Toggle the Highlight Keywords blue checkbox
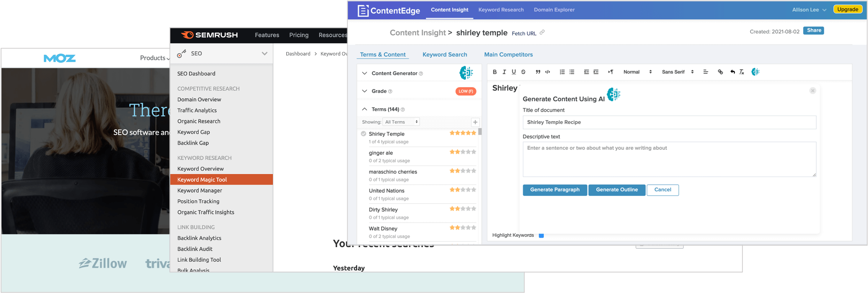The image size is (868, 293). (541, 235)
